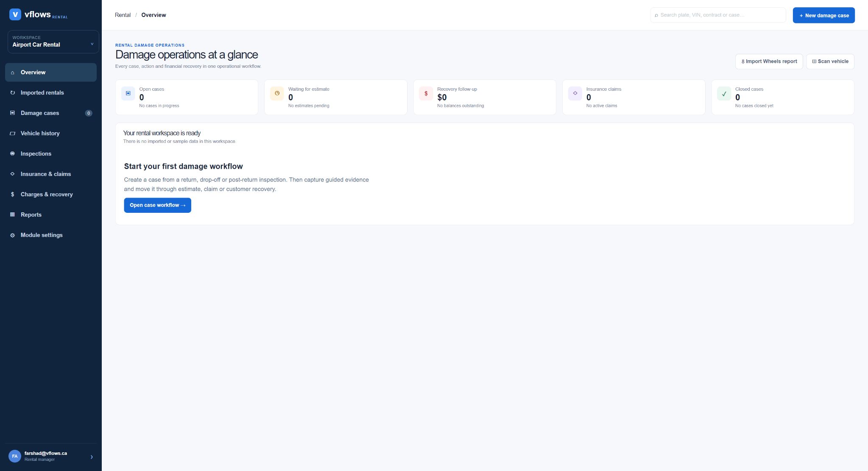Click the Imported rentals refresh icon
The image size is (868, 471).
[12, 93]
